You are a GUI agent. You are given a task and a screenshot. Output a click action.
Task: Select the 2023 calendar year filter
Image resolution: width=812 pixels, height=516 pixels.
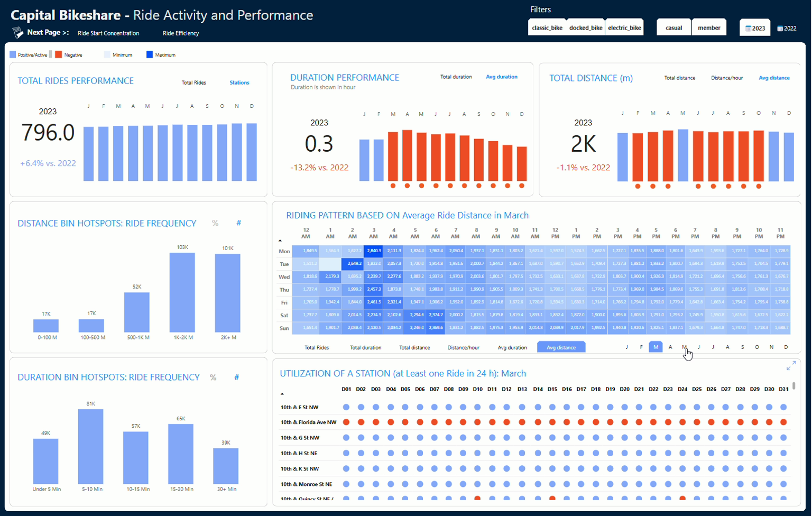[x=755, y=28]
